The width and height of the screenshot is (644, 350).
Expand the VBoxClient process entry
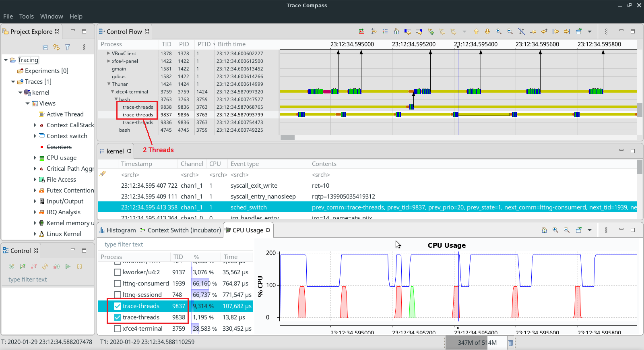108,53
